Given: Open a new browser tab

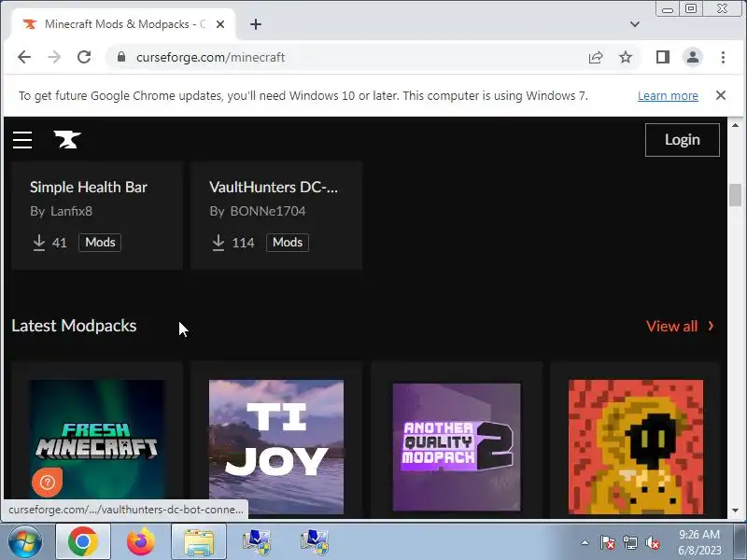Looking at the screenshot, I should (x=256, y=24).
